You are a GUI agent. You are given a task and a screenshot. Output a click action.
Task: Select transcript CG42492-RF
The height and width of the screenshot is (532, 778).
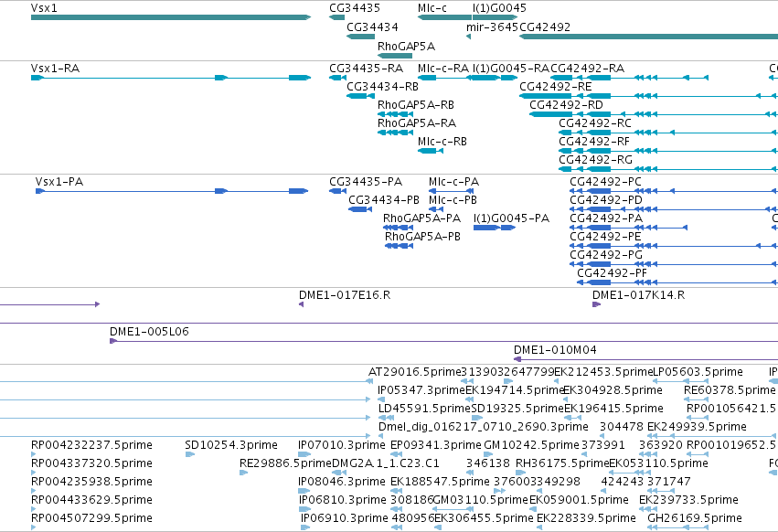pos(668,151)
